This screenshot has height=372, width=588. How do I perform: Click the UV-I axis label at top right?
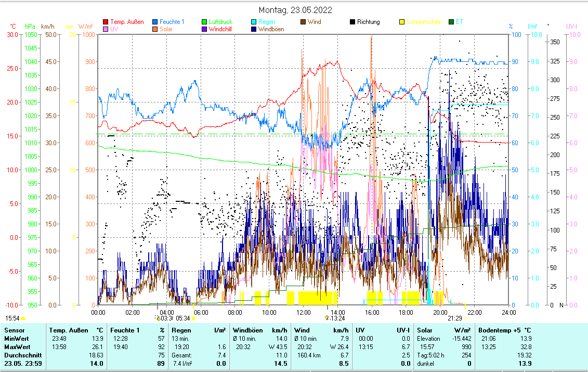click(571, 26)
